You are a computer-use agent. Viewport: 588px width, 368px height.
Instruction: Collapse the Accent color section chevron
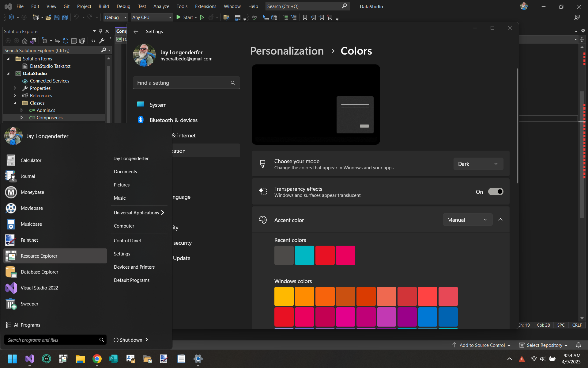click(500, 220)
